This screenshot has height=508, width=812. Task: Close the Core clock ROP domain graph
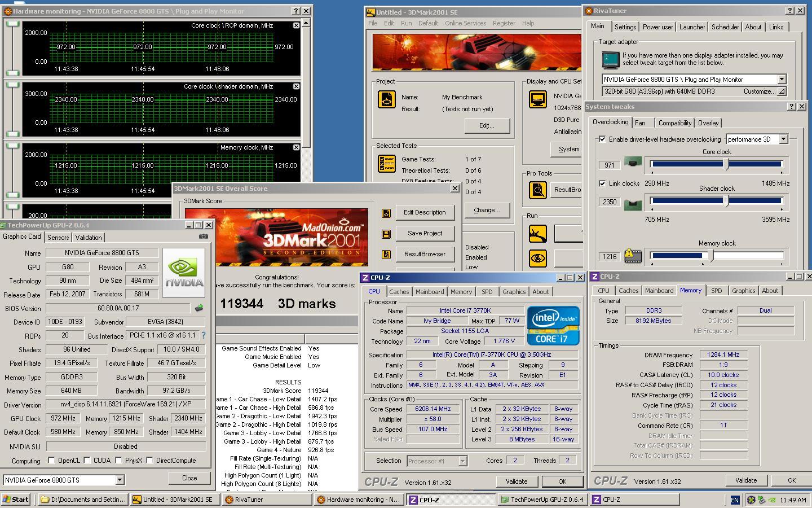(x=296, y=25)
